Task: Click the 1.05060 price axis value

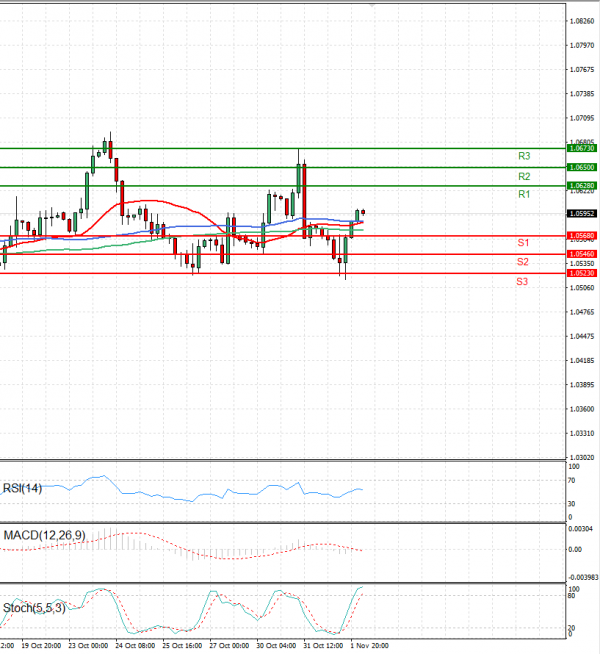Action: click(x=582, y=288)
